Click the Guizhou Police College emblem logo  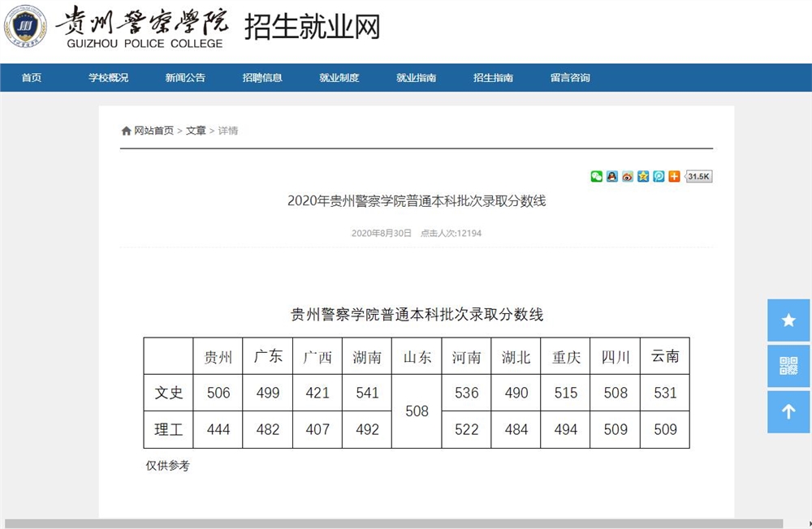click(25, 26)
